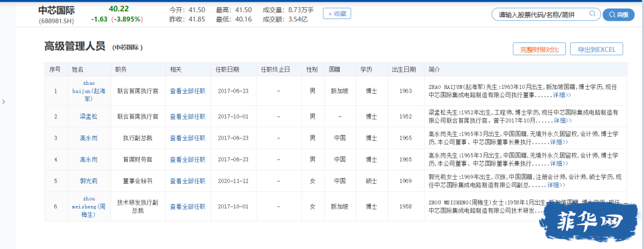Click the current price 40.22
The image size is (644, 249).
coord(119,8)
